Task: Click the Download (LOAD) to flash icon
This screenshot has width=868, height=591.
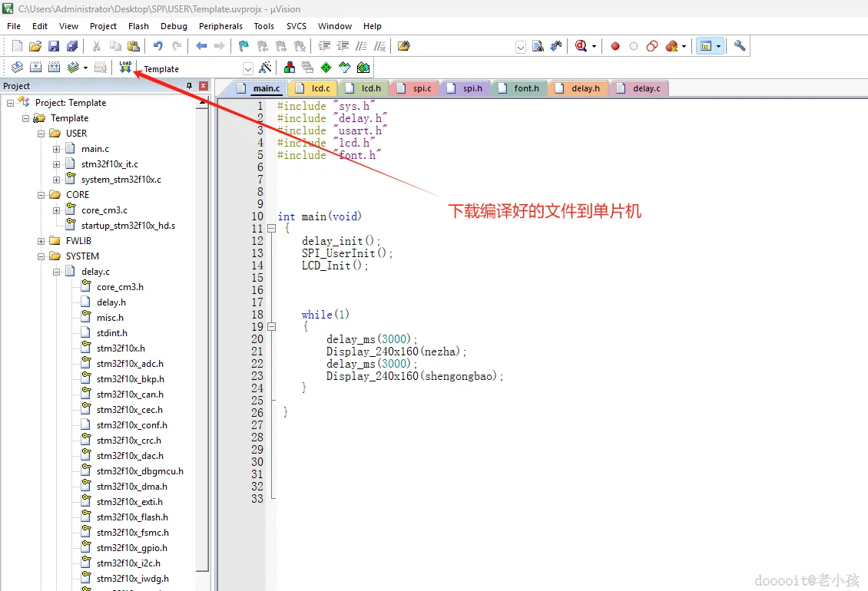Action: coord(125,67)
